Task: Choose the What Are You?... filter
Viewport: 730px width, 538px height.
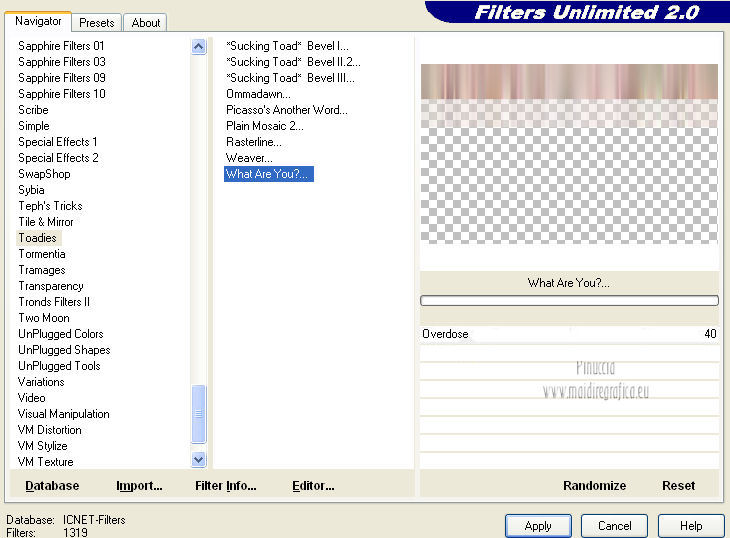Action: coord(269,174)
